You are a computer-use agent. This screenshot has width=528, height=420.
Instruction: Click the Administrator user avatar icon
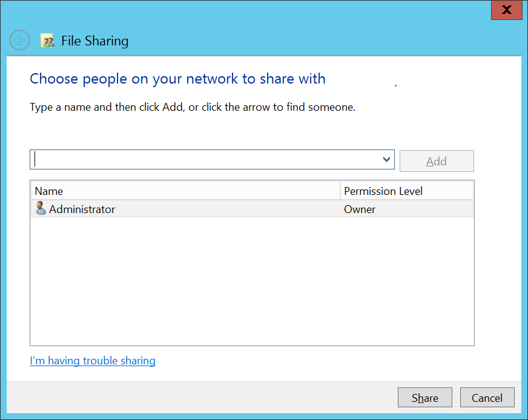click(x=41, y=209)
